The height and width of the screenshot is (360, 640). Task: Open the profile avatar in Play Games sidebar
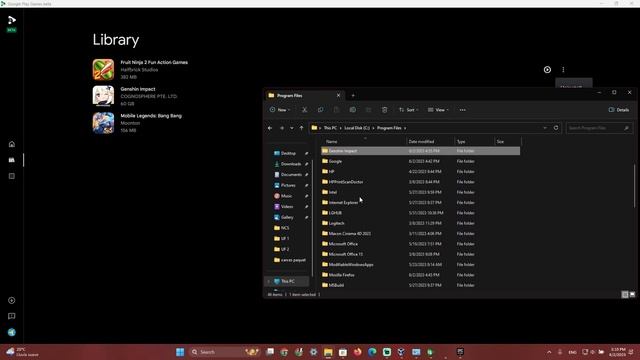[12, 332]
